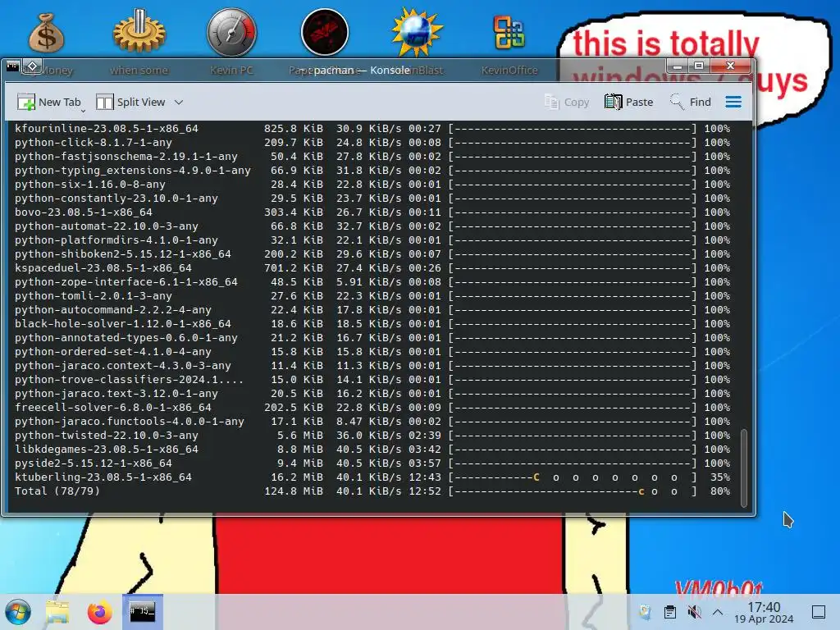840x630 pixels.
Task: Click the Konsole window menu terminal icon
Action: point(13,66)
